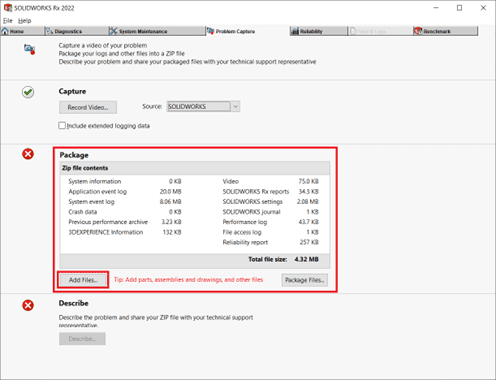Image resolution: width=496 pixels, height=380 pixels.
Task: Select the File access log entry
Action: (270, 232)
